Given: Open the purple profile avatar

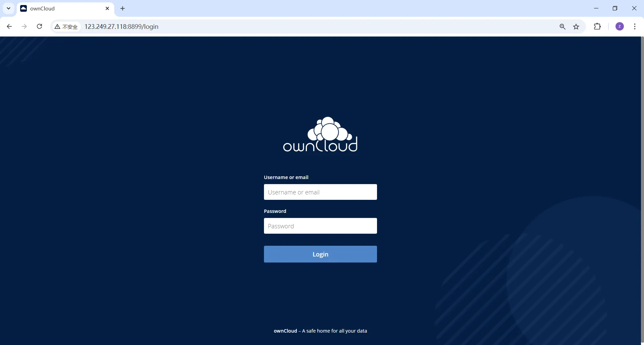Looking at the screenshot, I should coord(620,26).
